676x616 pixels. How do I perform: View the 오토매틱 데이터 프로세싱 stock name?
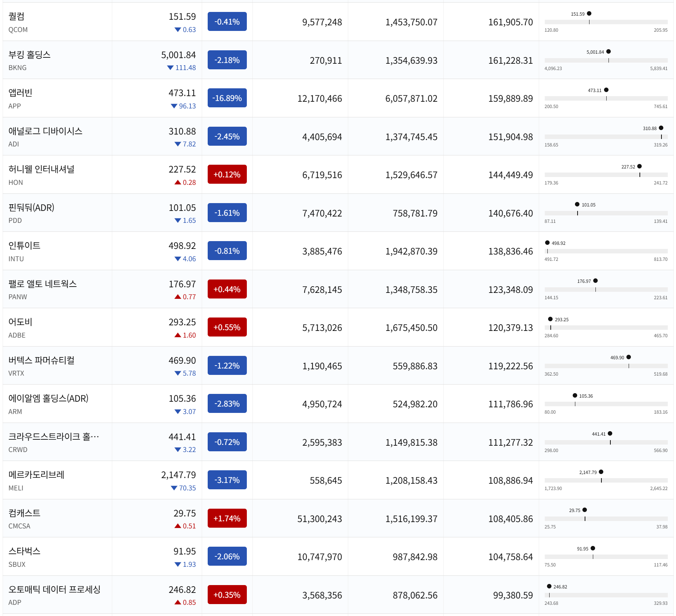coord(54,590)
